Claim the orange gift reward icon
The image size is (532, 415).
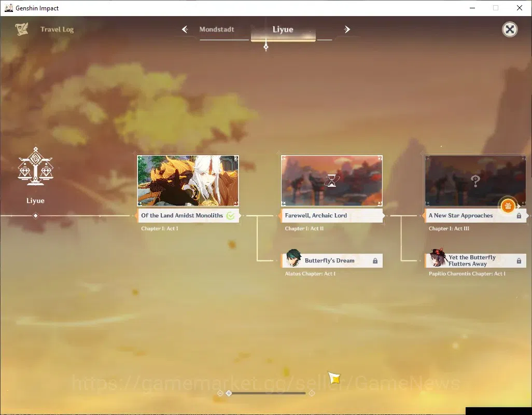point(508,206)
